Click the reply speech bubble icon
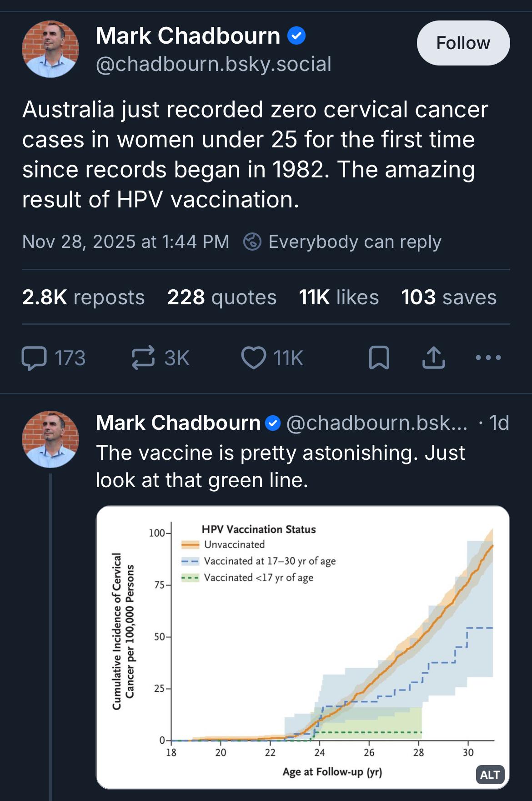532x801 pixels. (x=34, y=358)
